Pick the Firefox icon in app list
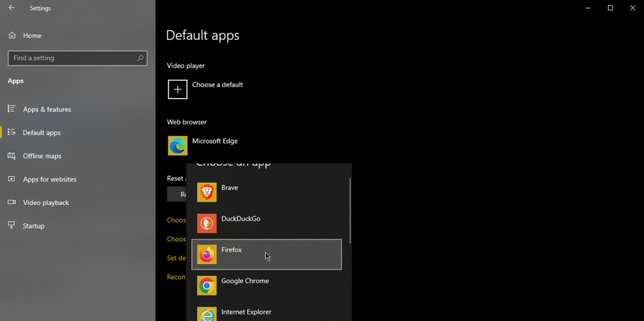 point(207,255)
